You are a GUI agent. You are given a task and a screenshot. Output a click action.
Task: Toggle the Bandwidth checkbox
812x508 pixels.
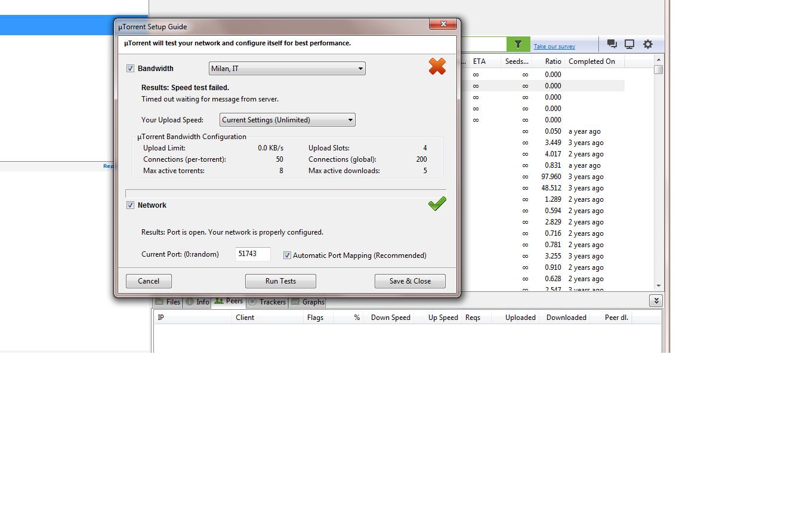click(x=130, y=69)
